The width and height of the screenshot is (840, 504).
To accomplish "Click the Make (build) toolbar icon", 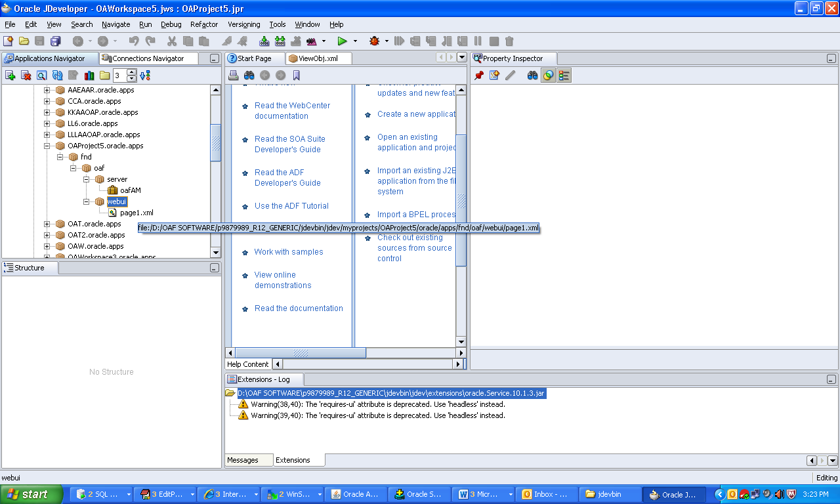I will [x=264, y=41].
